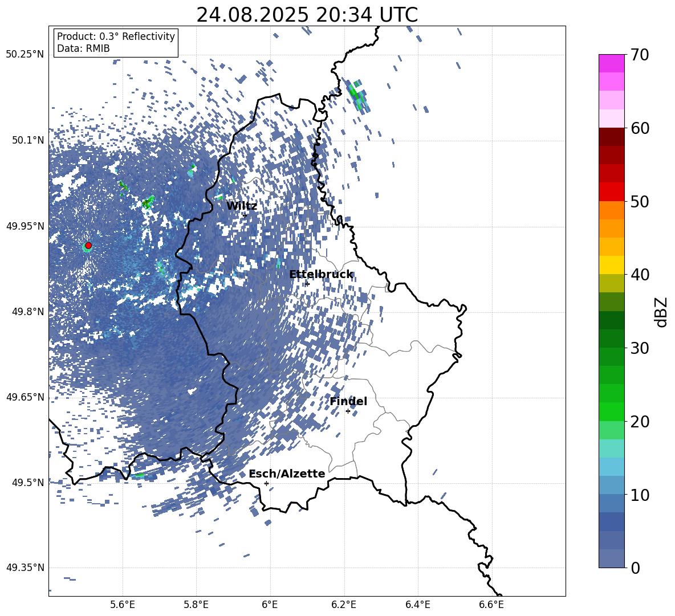Click the Findel location cross marker
This screenshot has height=616, width=675.
pyautogui.click(x=348, y=411)
